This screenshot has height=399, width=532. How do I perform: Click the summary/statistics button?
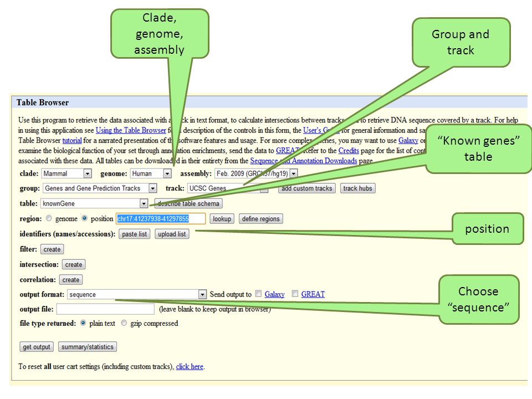pos(88,347)
